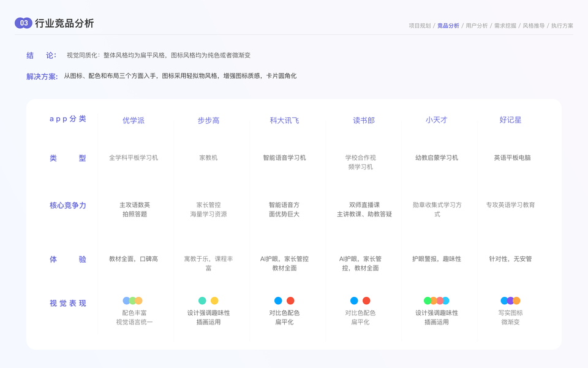Select the 智能语音学习机 cell
Image resolution: width=588 pixels, height=368 pixels.
coord(284,158)
